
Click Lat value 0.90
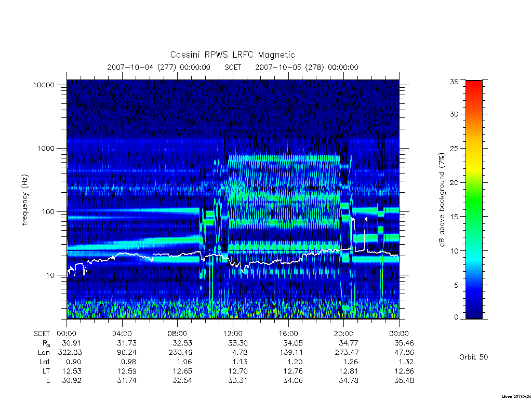coord(74,362)
